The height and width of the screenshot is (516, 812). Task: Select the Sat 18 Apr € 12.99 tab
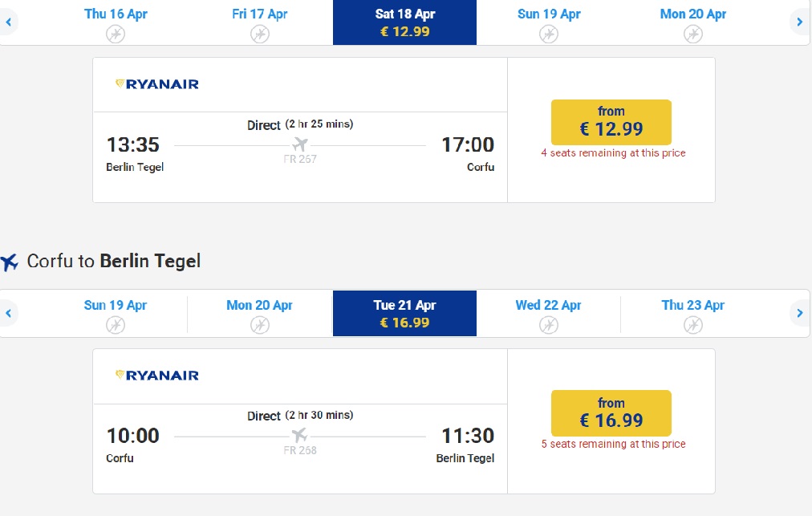[404, 22]
